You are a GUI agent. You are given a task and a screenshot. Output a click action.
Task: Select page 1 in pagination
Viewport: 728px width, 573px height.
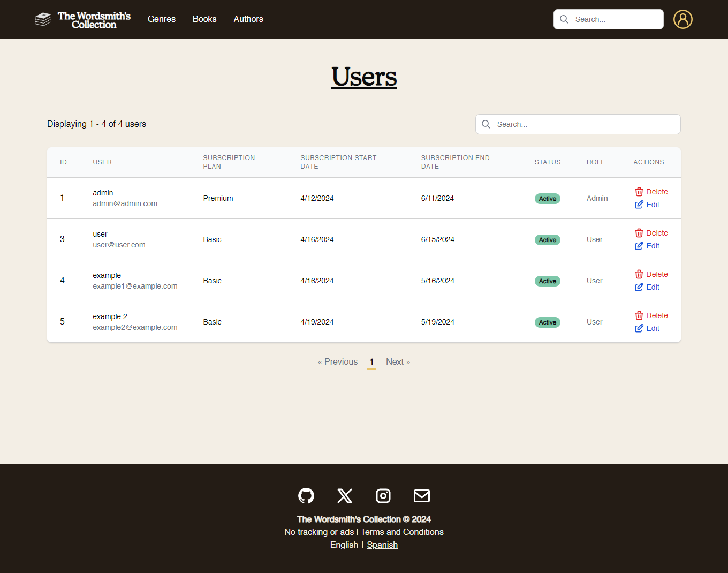pyautogui.click(x=371, y=362)
